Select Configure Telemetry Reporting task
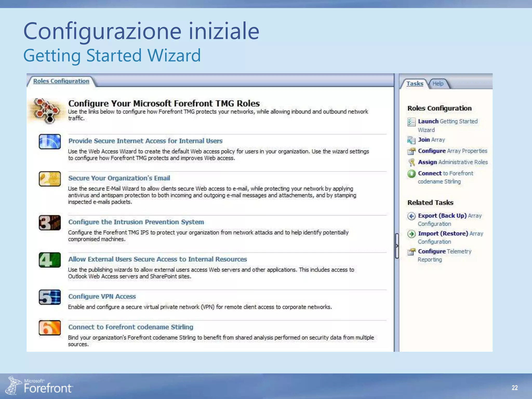Viewport: 532px width, 399px height. 444,255
